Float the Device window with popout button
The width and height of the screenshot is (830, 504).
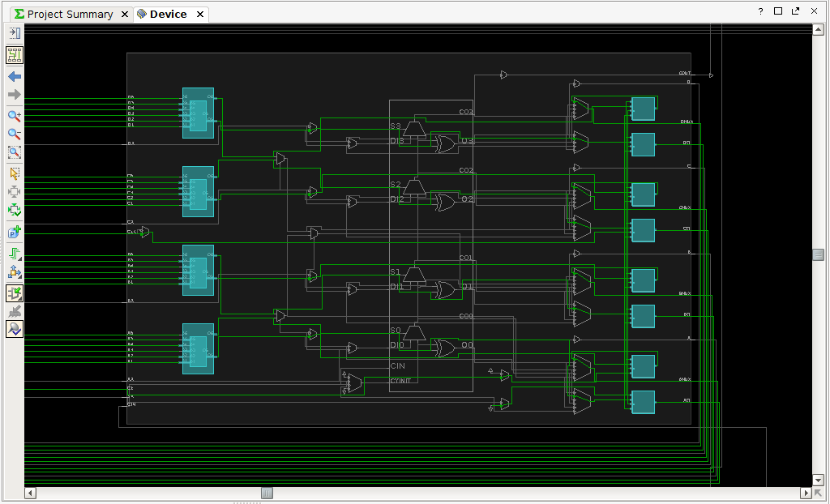tap(796, 11)
